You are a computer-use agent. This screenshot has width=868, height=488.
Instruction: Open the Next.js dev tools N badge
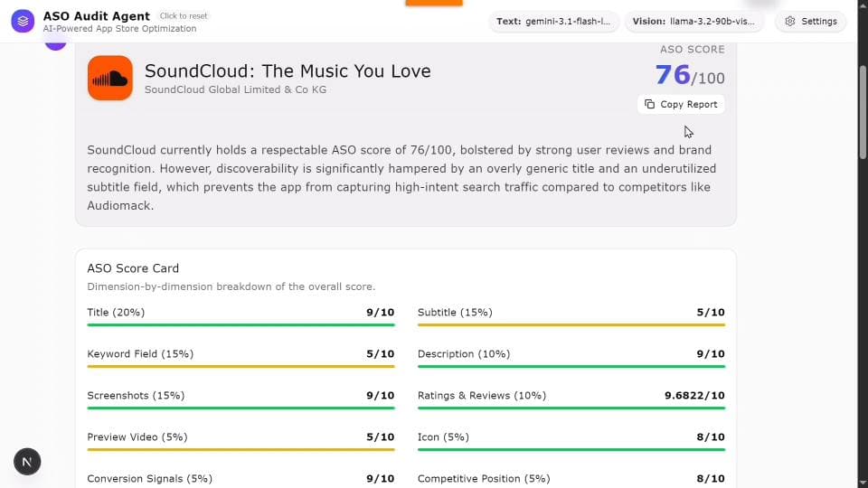click(x=27, y=462)
